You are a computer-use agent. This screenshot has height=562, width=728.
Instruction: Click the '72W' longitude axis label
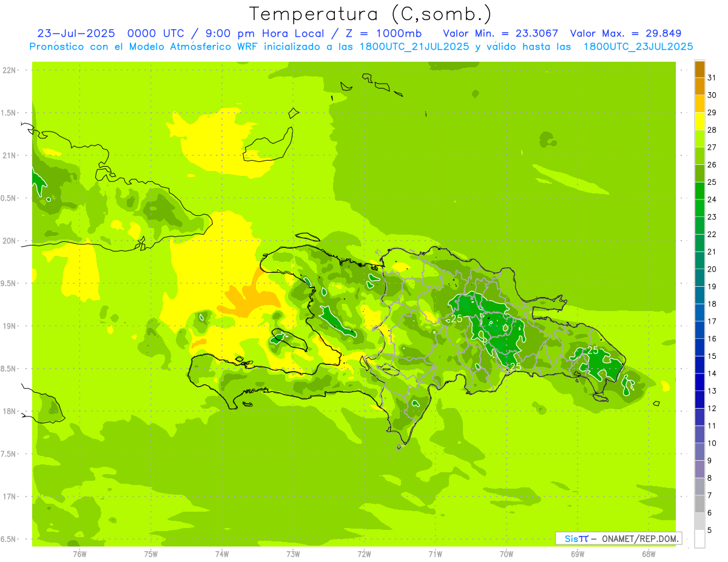pyautogui.click(x=364, y=554)
